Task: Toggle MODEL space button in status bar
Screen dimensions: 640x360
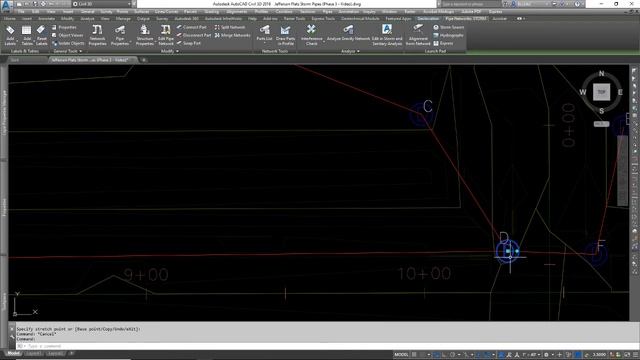Action: pyautogui.click(x=401, y=355)
